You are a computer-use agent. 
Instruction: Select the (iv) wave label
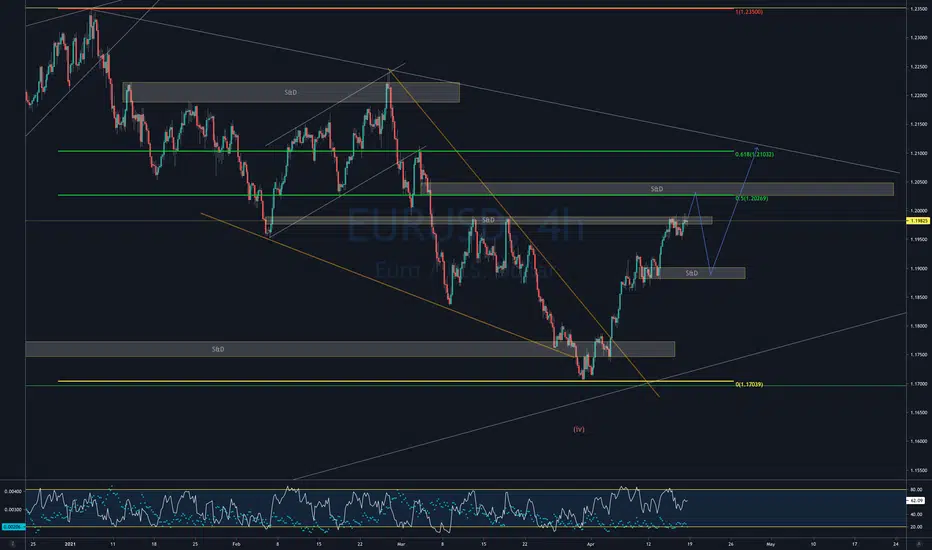pos(579,429)
